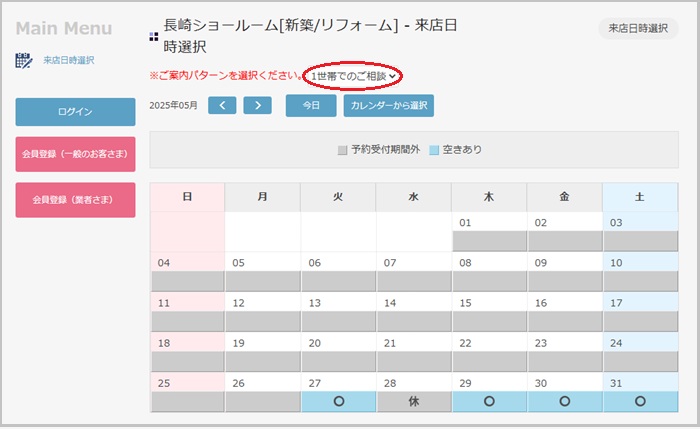Go to next month with right chevron
Viewport: 700px width, 429px height.
pyautogui.click(x=258, y=105)
